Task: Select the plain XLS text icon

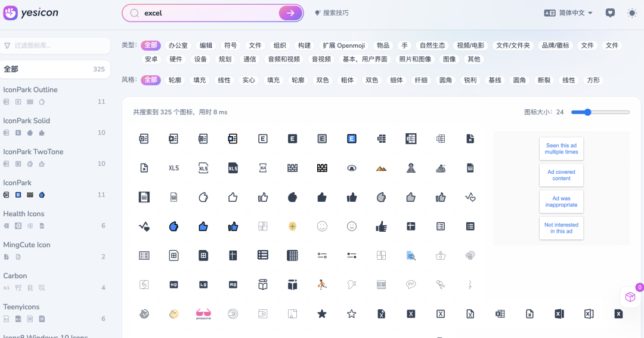Action: (x=174, y=168)
